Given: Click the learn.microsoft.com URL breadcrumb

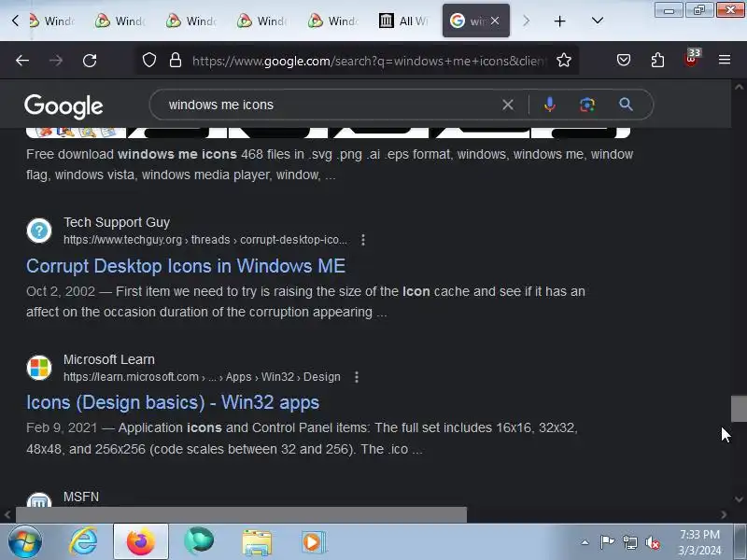Looking at the screenshot, I should (x=202, y=377).
